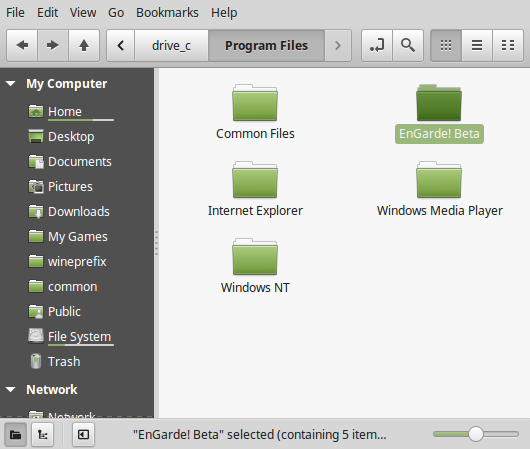This screenshot has height=449, width=530.
Task: Open the Bookmarks menu
Action: click(x=167, y=13)
